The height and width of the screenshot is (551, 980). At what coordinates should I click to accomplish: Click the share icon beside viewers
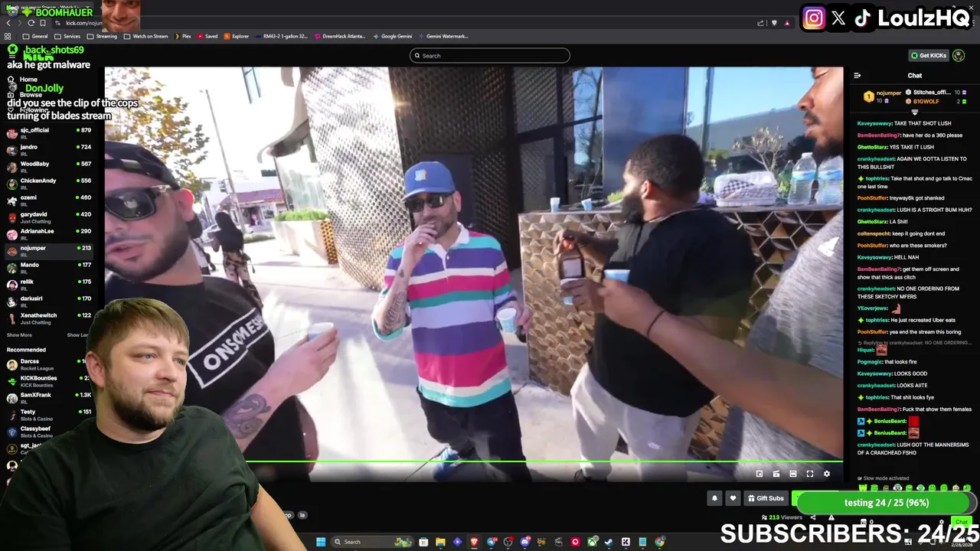click(x=813, y=517)
